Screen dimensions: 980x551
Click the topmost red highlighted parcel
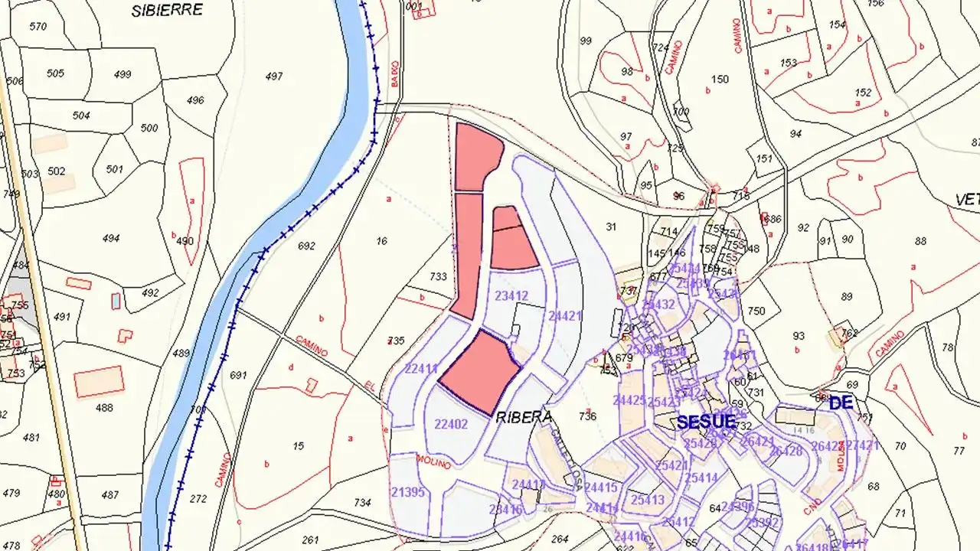pyautogui.click(x=476, y=158)
